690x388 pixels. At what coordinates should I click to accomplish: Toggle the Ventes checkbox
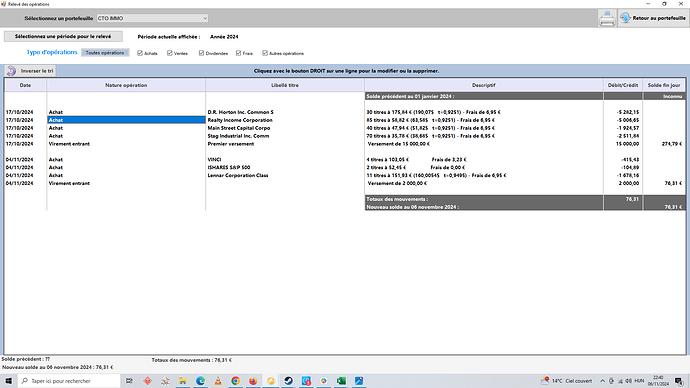(x=170, y=53)
